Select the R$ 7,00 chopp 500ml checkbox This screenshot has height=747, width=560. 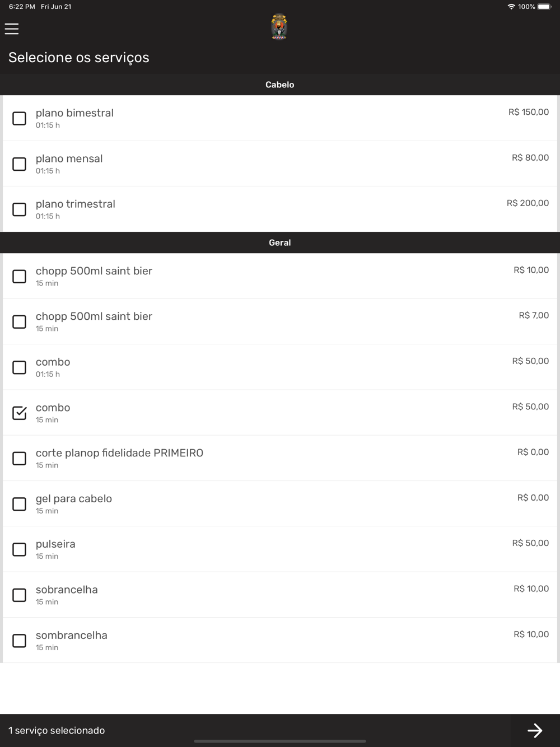(x=20, y=322)
